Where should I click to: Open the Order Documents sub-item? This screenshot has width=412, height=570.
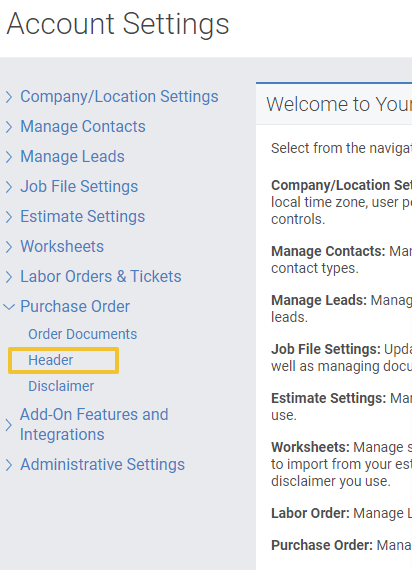(x=83, y=334)
